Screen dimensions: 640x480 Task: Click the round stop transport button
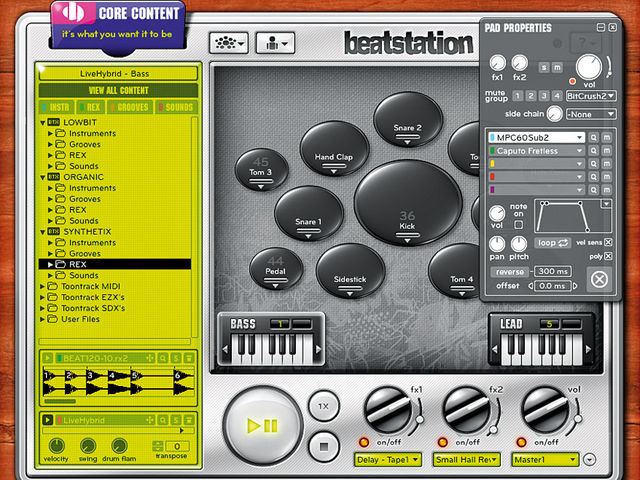pyautogui.click(x=324, y=447)
